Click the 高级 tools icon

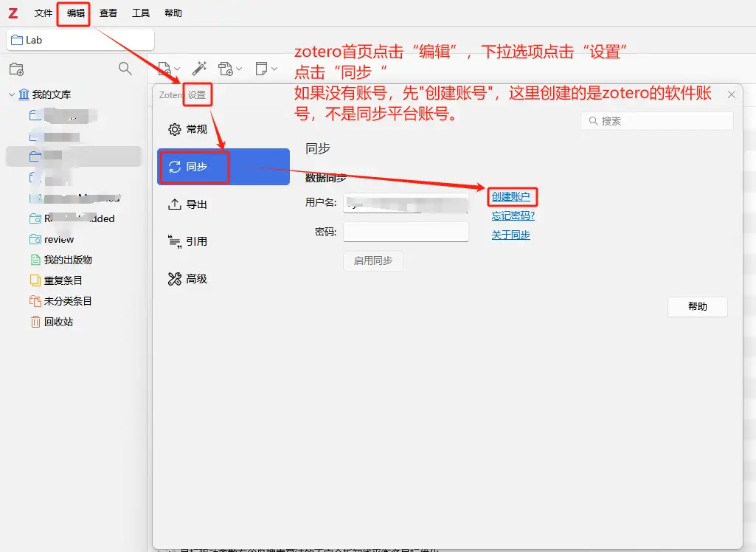click(175, 279)
